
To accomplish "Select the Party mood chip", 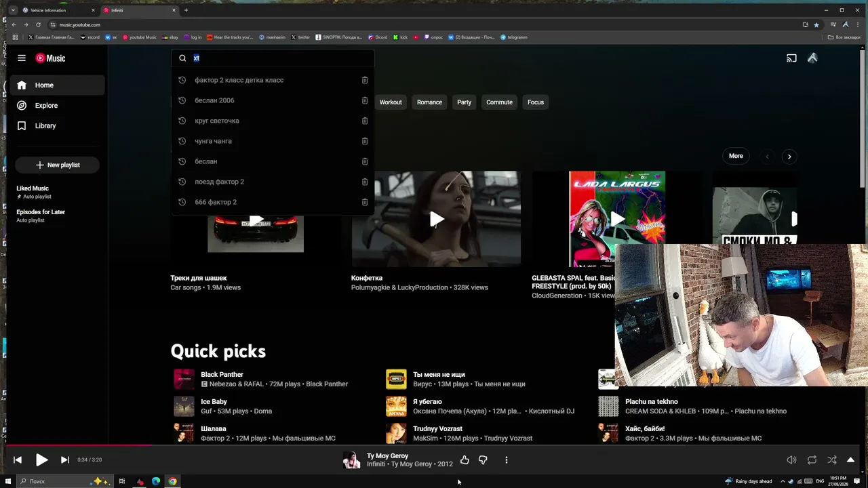I will 464,102.
